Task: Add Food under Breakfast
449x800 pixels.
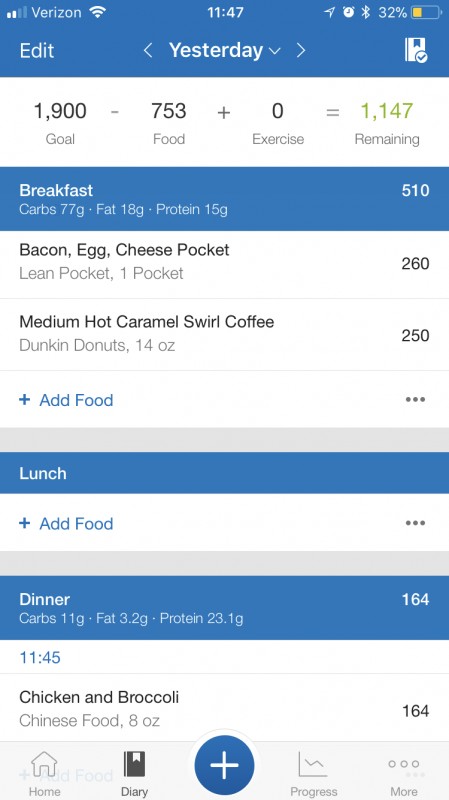Action: click(66, 400)
